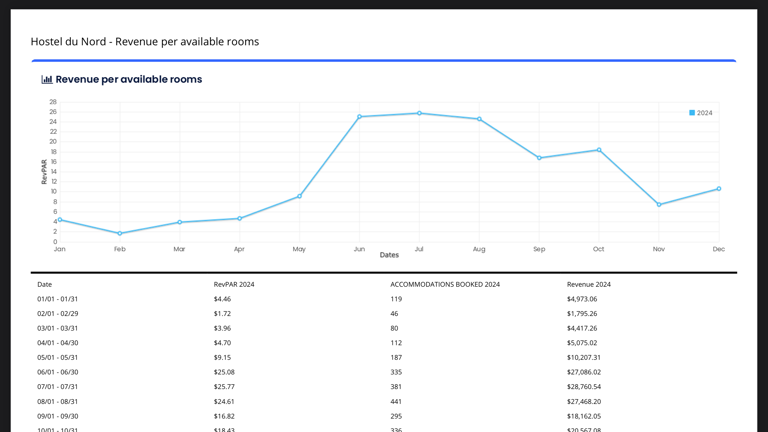Select the Nov data point on chart
This screenshot has width=768, height=432.
(x=659, y=205)
